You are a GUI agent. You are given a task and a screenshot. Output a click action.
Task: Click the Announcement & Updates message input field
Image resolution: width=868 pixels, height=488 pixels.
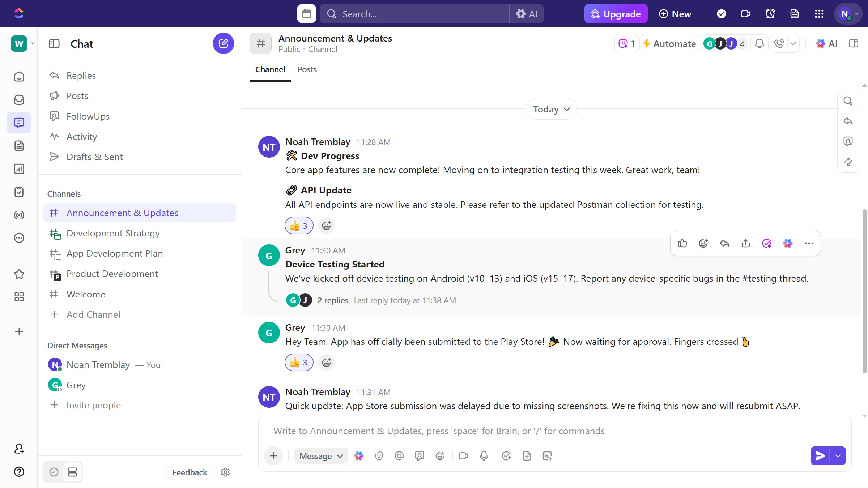[506, 431]
